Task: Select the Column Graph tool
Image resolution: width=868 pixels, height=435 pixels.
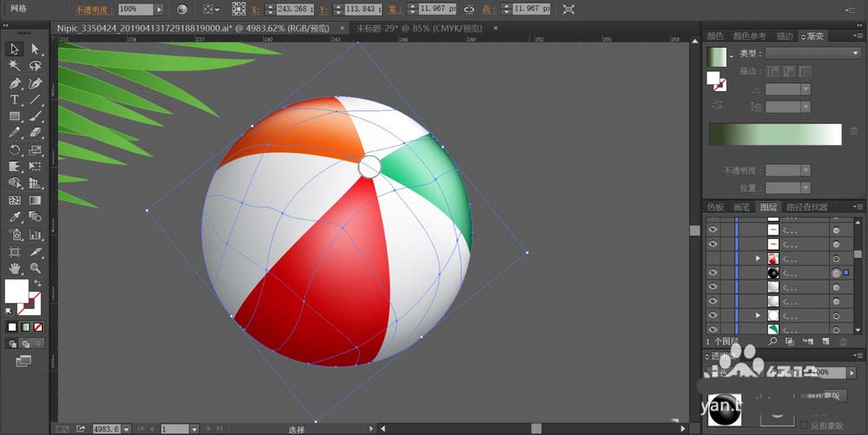Action: (x=35, y=234)
